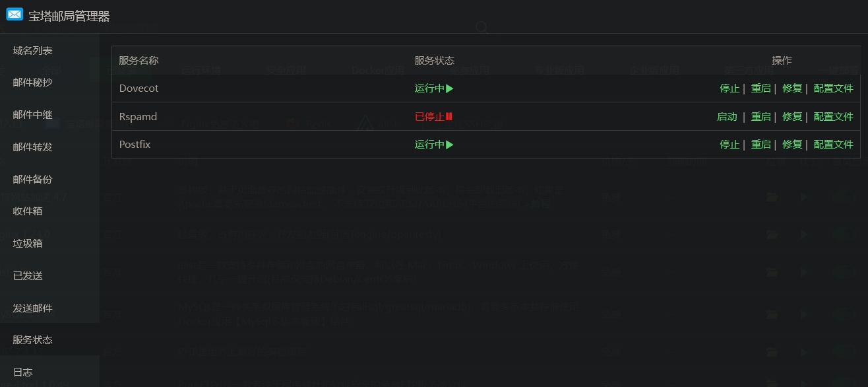
Task: Stop the Dovecot service
Action: tap(729, 88)
